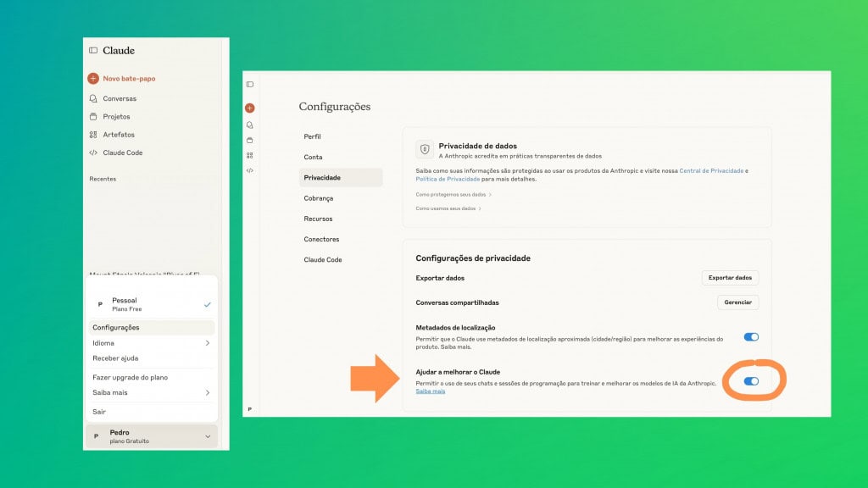Open artifacts icon in collapsed rail
This screenshot has width=868, height=488.
pyautogui.click(x=250, y=156)
